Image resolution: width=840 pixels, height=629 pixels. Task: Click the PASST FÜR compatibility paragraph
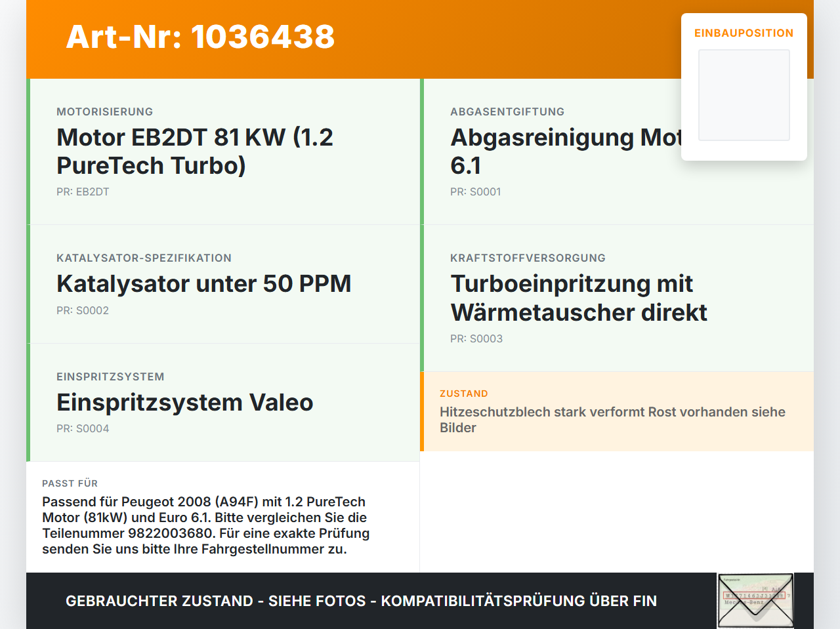coord(206,525)
